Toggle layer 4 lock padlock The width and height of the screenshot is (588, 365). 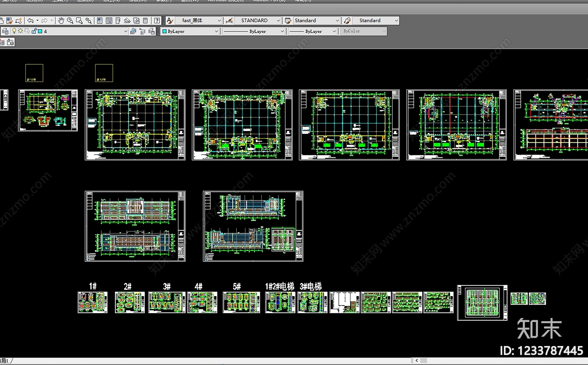(x=34, y=31)
